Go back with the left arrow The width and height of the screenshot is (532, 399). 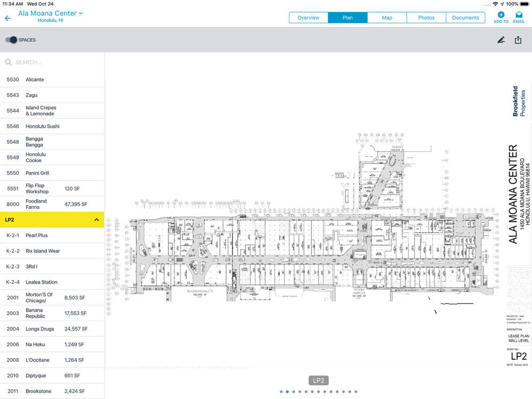[x=8, y=18]
